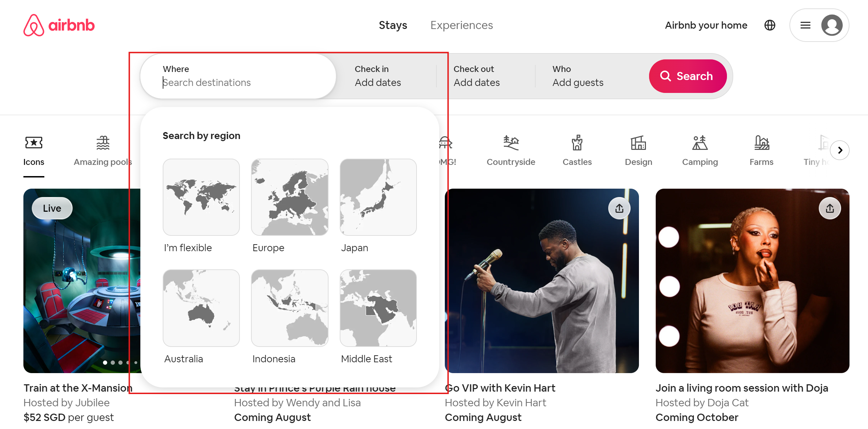
Task: Switch to the Stays tab
Action: click(x=393, y=25)
